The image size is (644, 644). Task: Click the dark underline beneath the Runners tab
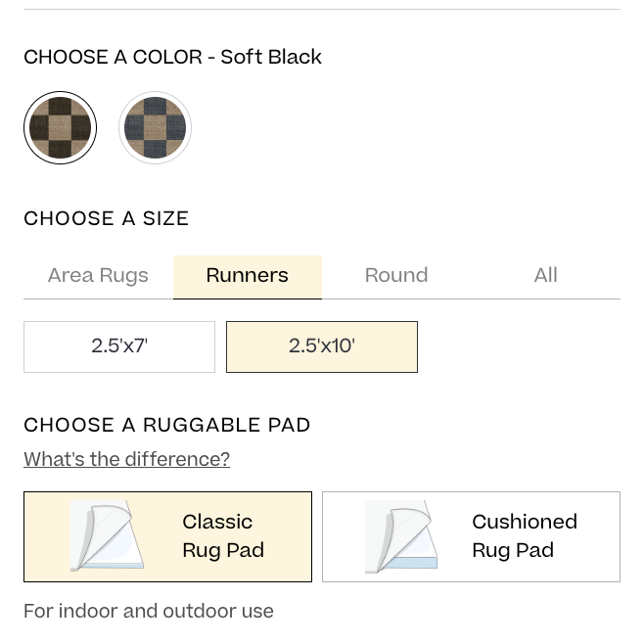(248, 299)
